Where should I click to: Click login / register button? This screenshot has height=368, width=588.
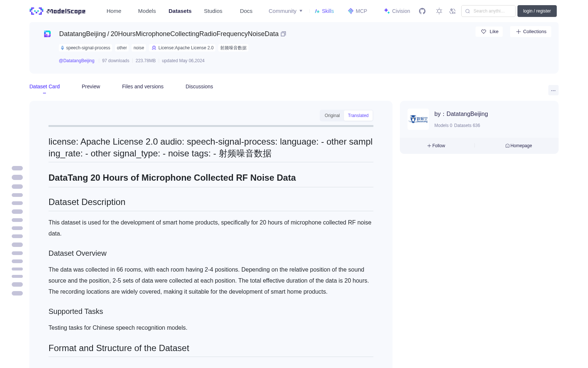[x=537, y=11]
